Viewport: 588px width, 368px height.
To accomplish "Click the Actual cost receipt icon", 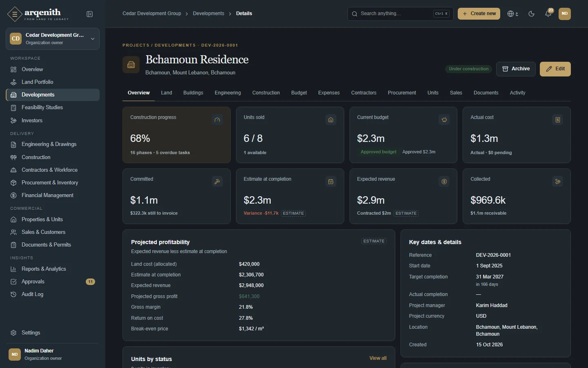I will 558,120.
